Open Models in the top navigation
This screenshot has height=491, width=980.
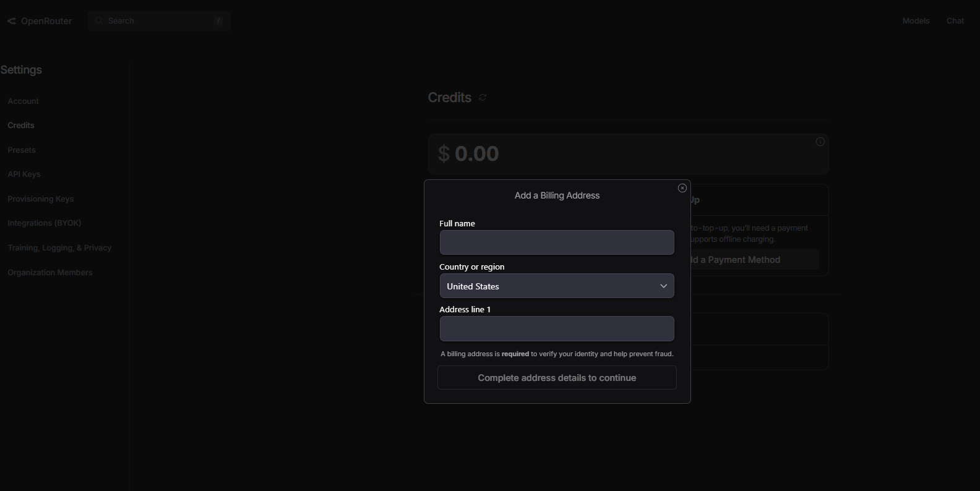pos(916,21)
